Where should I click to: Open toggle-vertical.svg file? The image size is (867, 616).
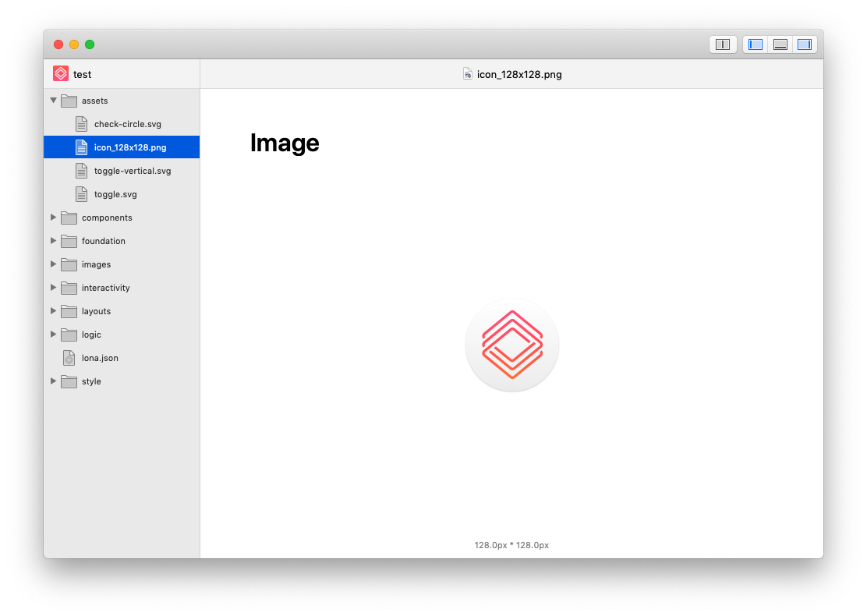(x=122, y=171)
